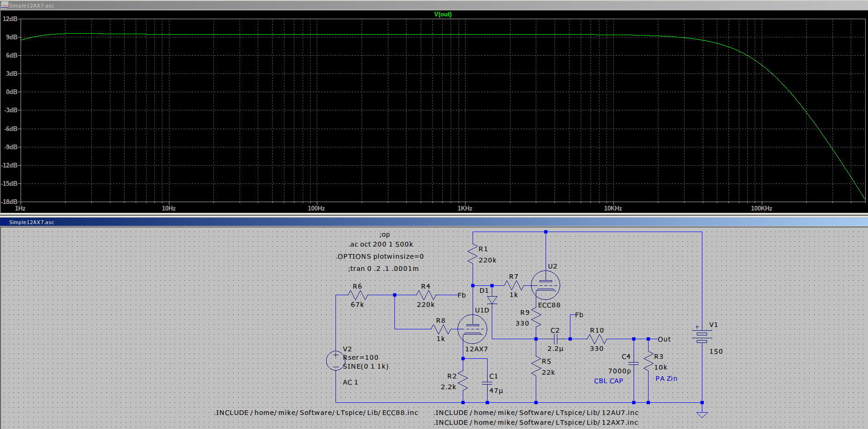Click the 1Hz label on the frequency axis
868x429 pixels.
tap(20, 208)
